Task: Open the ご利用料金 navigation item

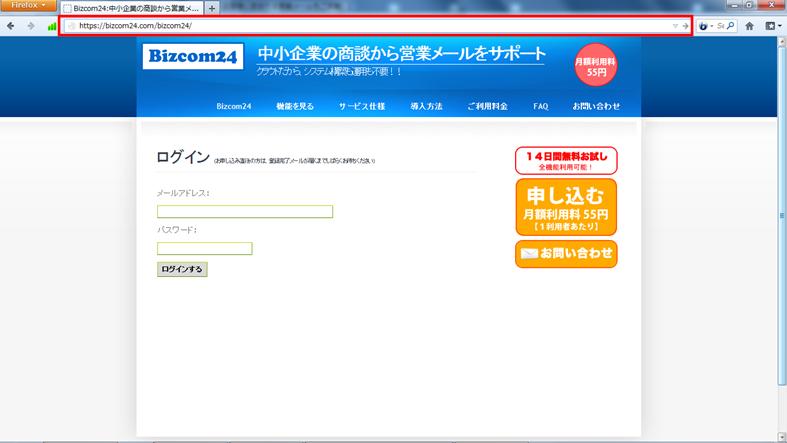Action: 487,106
